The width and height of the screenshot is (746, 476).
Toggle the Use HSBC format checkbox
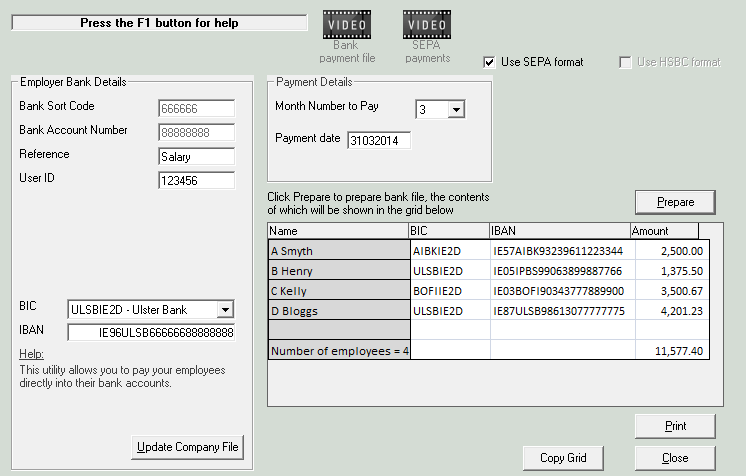[625, 62]
